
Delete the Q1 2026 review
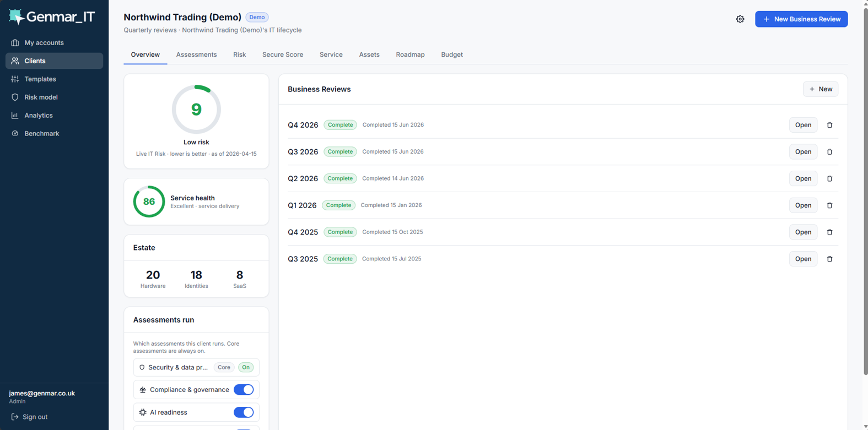[829, 205]
